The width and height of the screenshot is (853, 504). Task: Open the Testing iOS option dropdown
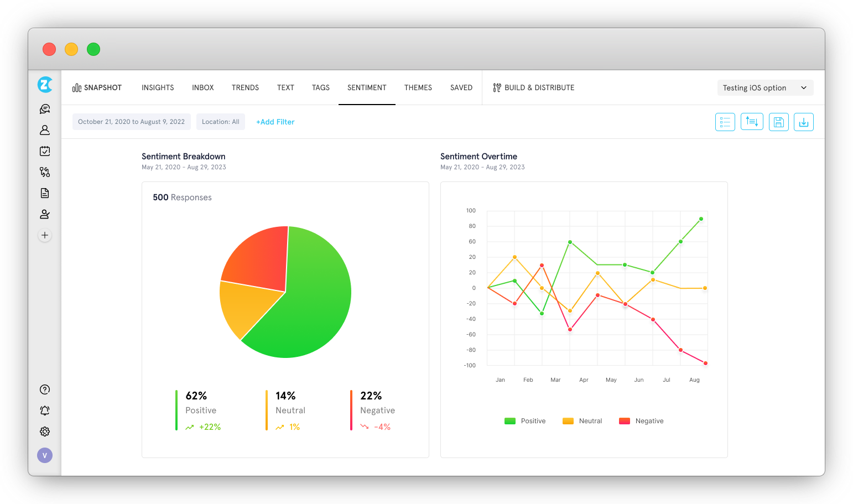click(x=765, y=87)
